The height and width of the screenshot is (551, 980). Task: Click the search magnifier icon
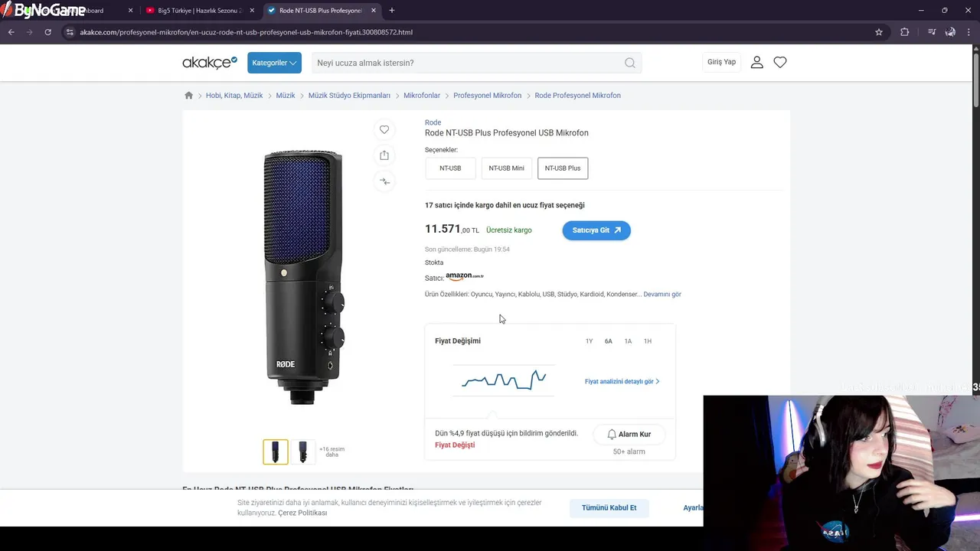[x=630, y=63]
